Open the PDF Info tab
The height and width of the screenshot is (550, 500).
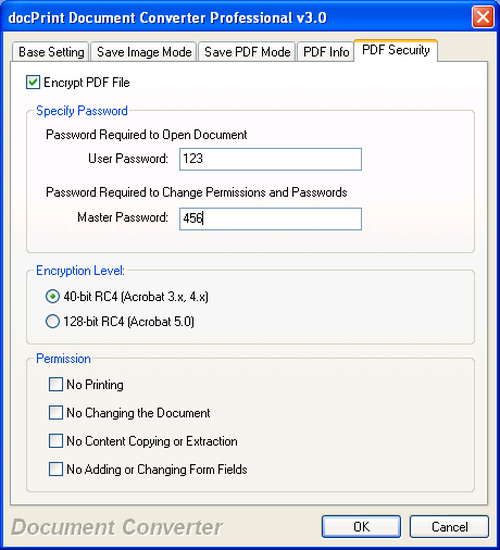click(x=326, y=52)
